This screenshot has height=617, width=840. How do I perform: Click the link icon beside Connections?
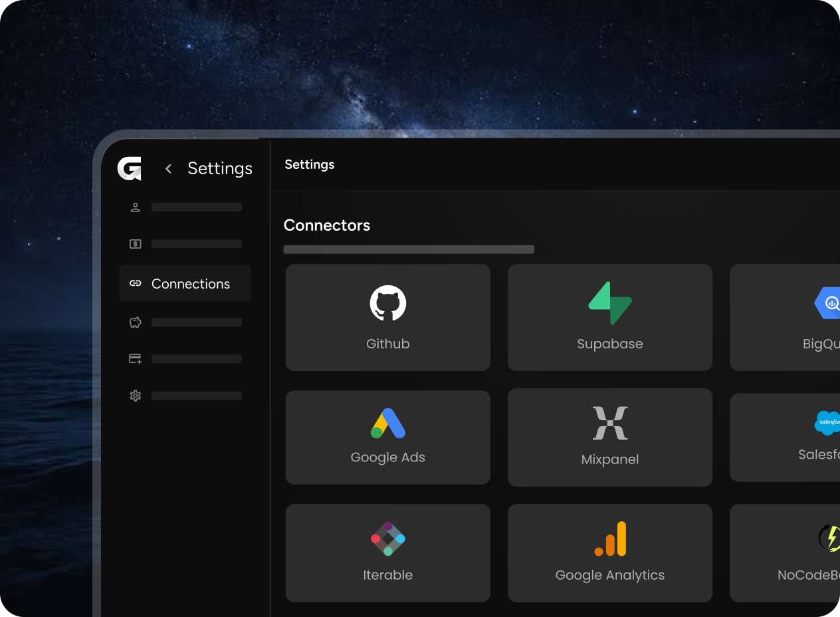coord(136,283)
